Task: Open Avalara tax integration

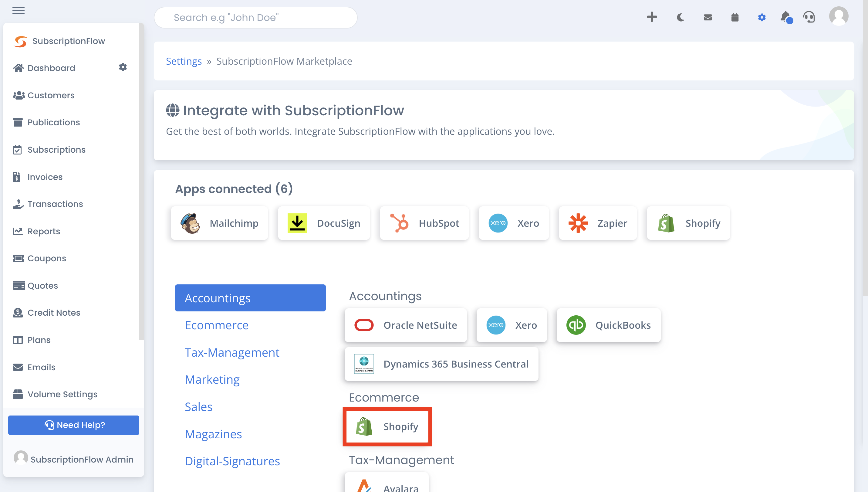Action: pyautogui.click(x=387, y=483)
